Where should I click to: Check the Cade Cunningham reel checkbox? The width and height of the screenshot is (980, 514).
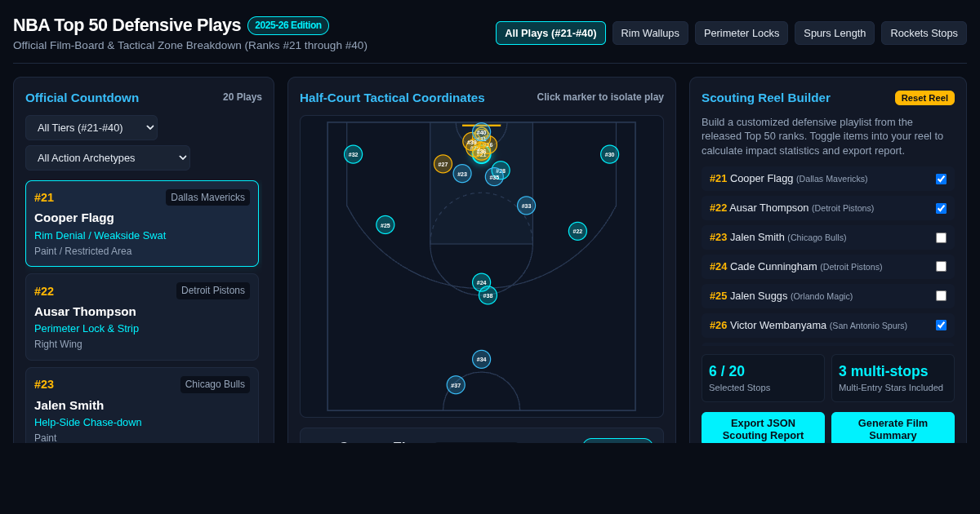coord(941,266)
